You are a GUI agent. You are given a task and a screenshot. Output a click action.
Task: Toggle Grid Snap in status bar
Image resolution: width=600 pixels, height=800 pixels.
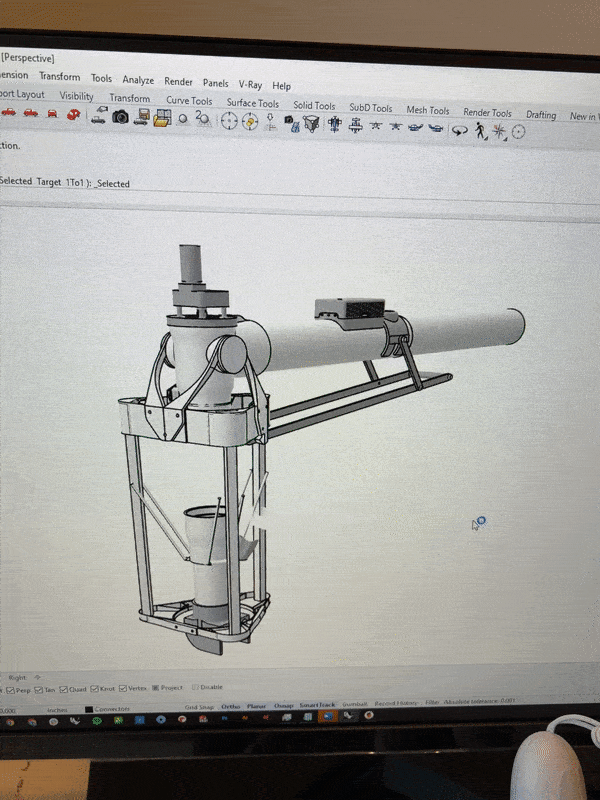198,707
